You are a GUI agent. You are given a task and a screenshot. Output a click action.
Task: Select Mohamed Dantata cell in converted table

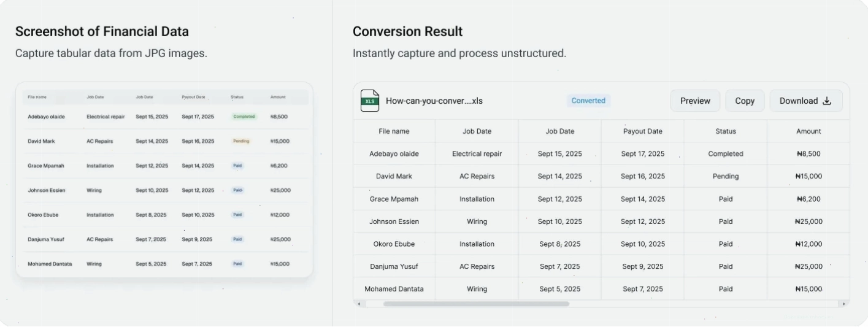tap(394, 289)
